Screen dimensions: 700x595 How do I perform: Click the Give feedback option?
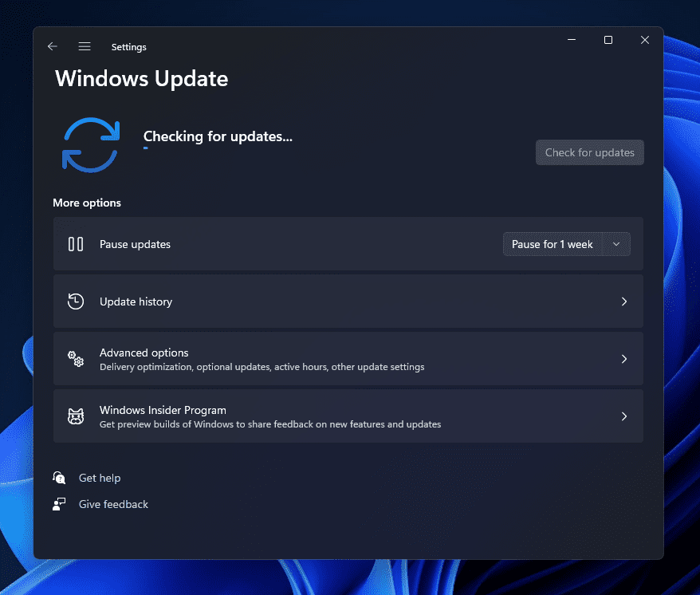point(112,504)
